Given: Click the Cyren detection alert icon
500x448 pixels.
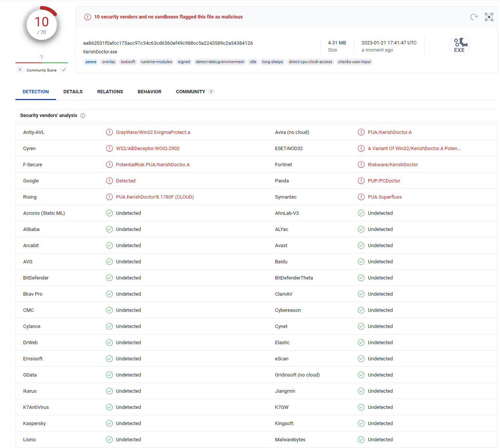Looking at the screenshot, I should [109, 149].
